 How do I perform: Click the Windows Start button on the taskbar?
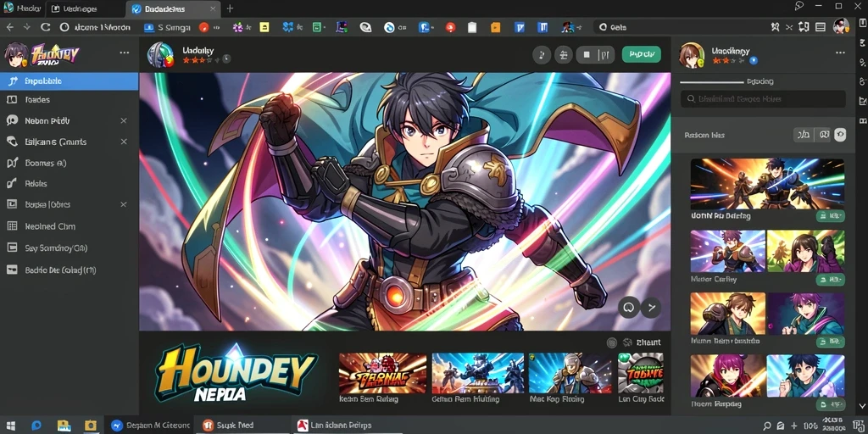coord(10,426)
